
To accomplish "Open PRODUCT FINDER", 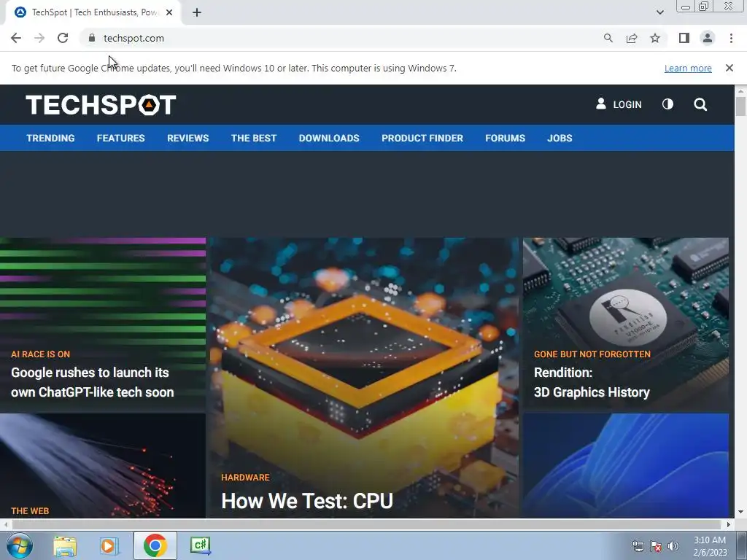I will tap(422, 138).
